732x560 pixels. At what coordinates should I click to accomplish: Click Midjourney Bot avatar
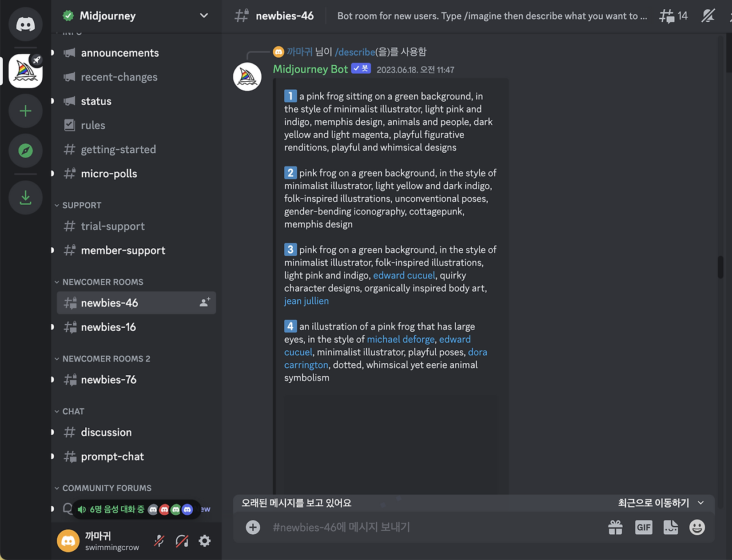(248, 77)
